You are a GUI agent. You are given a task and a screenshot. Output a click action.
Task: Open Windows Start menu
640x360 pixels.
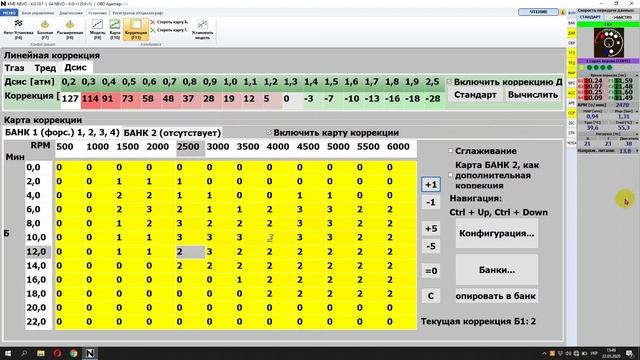coord(8,353)
